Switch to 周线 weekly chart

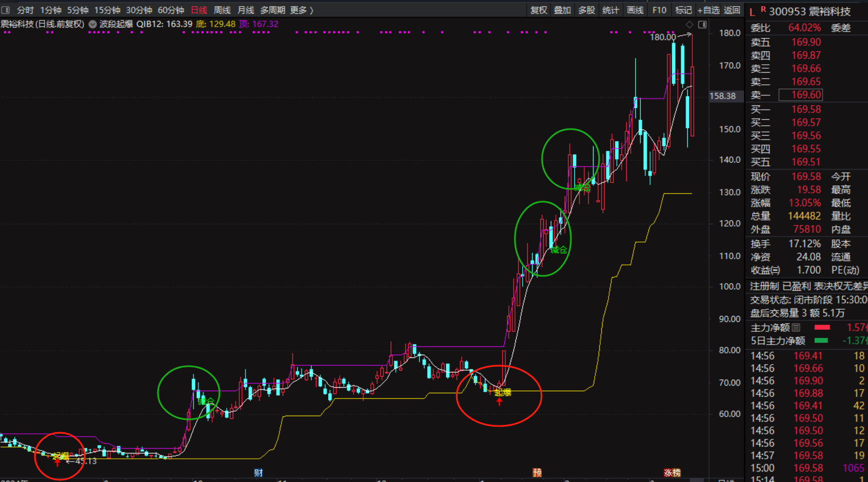click(222, 10)
